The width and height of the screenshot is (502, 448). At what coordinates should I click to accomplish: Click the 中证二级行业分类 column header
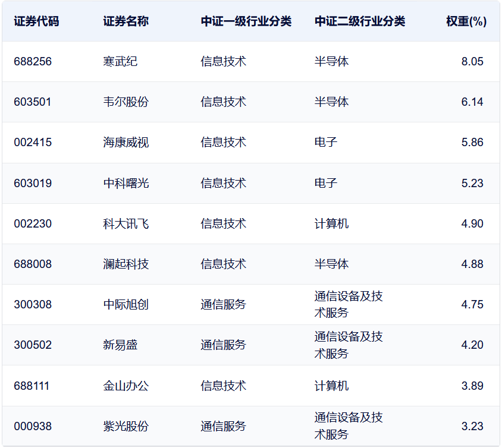[360, 21]
